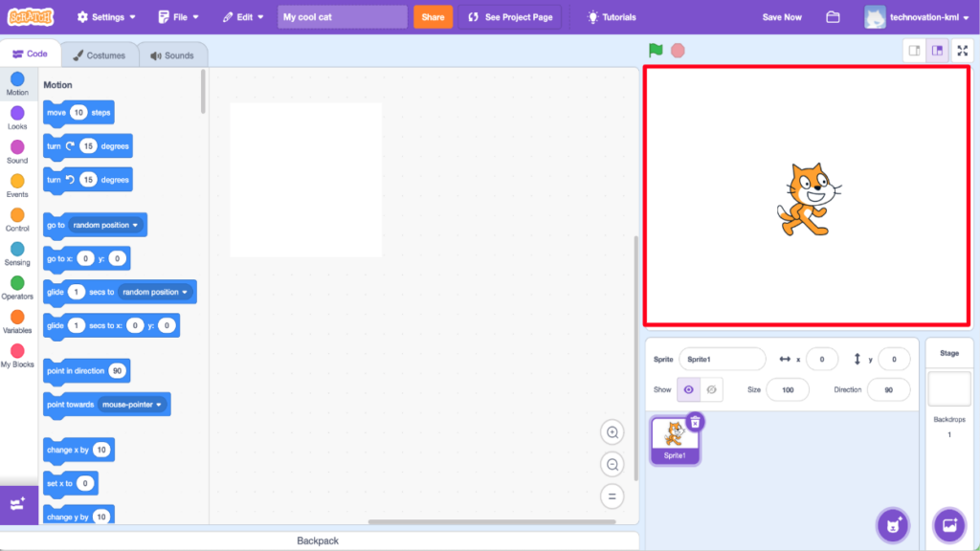This screenshot has width=980, height=551.
Task: Click the 'turn clockwise 15 degrees' block
Action: 87,146
